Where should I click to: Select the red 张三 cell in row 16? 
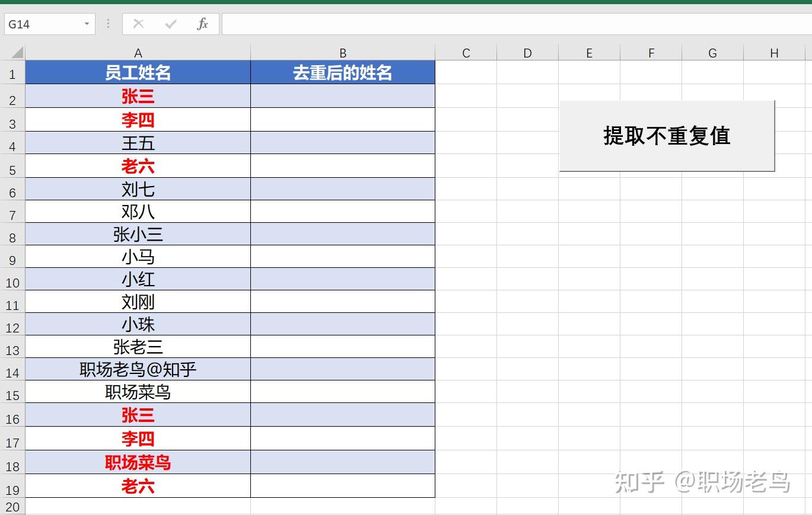(138, 415)
